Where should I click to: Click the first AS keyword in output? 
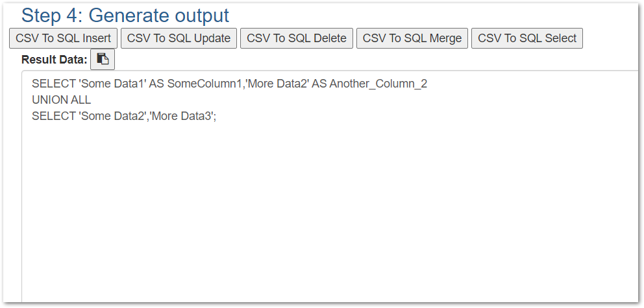coord(156,84)
